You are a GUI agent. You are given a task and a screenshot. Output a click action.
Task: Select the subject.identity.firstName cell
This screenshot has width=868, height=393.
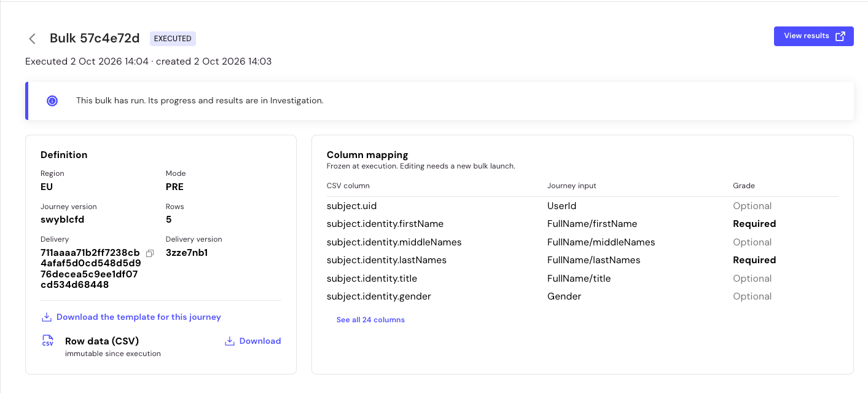point(385,224)
